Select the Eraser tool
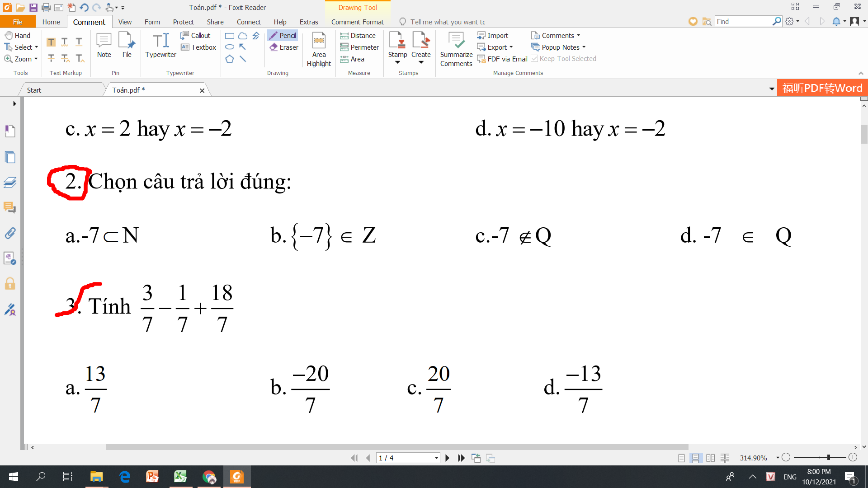868x488 pixels. point(284,47)
